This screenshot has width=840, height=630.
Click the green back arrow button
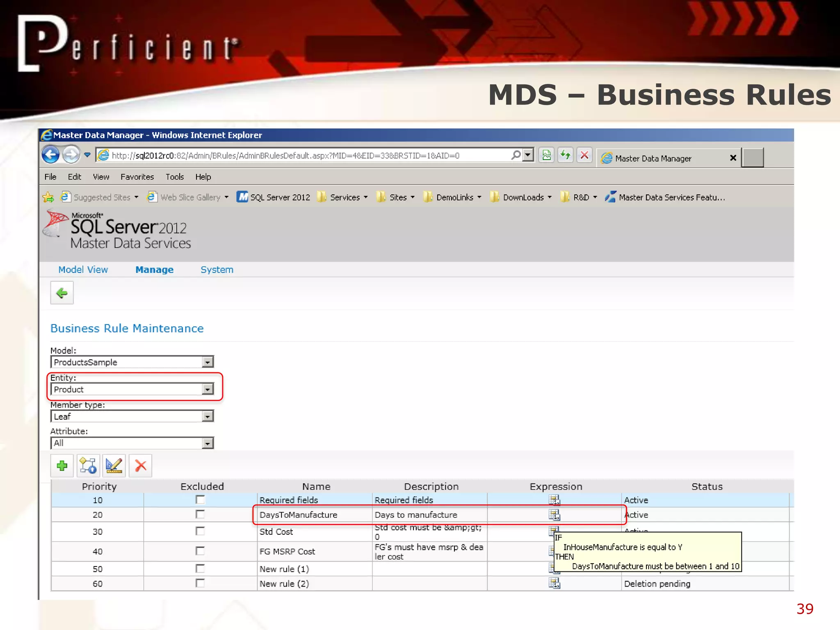coord(62,293)
